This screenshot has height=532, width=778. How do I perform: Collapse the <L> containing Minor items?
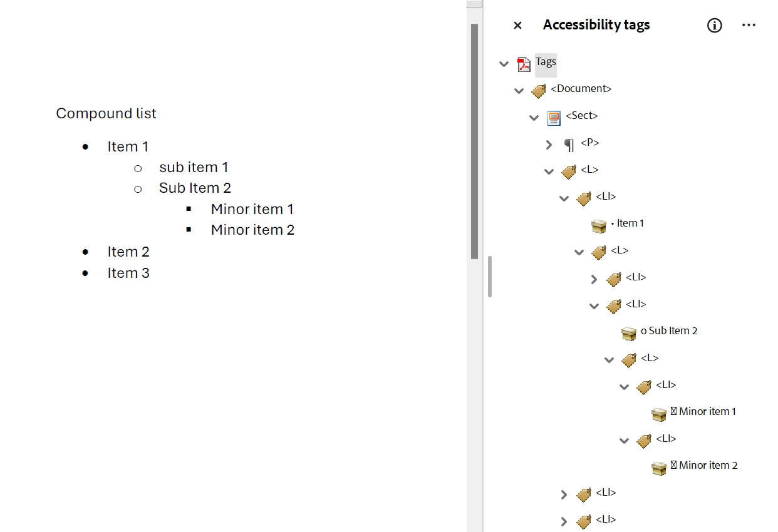click(609, 359)
